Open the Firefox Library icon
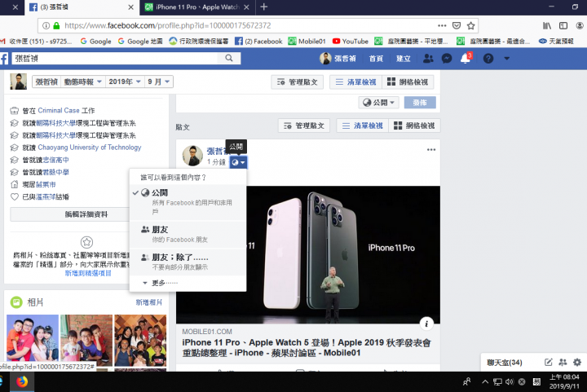 pos(547,25)
